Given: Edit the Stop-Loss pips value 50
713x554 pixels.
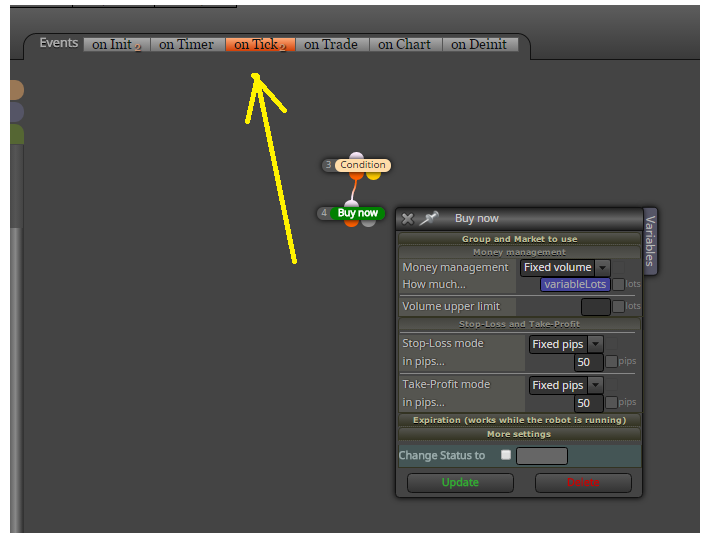Looking at the screenshot, I should [588, 362].
